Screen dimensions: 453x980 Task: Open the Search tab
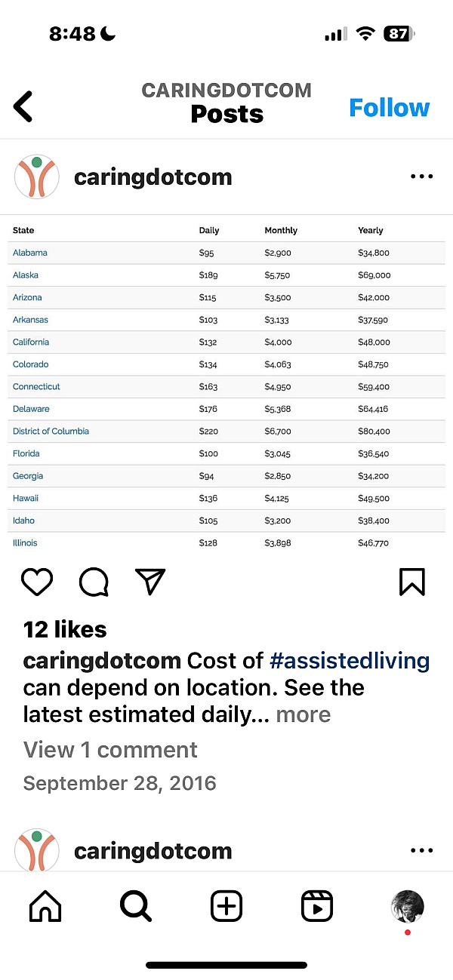click(136, 906)
